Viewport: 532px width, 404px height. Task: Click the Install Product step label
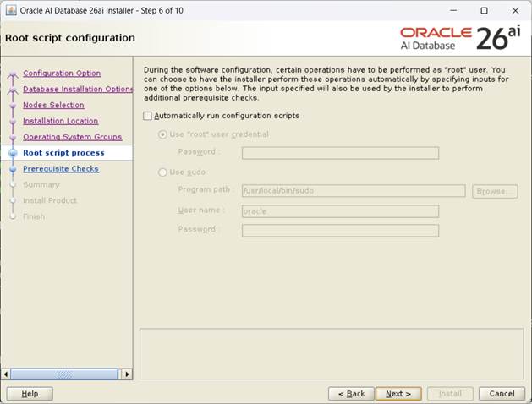(x=50, y=200)
